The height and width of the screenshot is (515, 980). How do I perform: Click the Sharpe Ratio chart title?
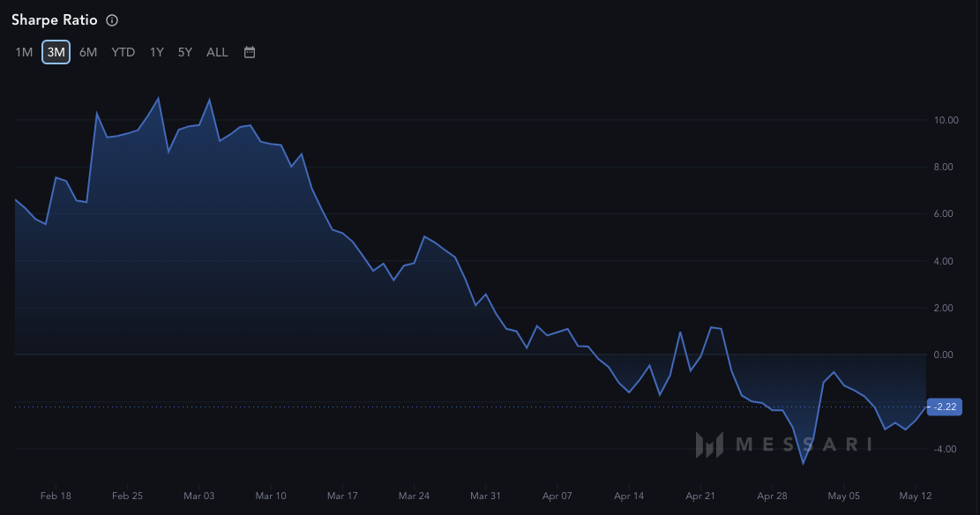click(56, 20)
